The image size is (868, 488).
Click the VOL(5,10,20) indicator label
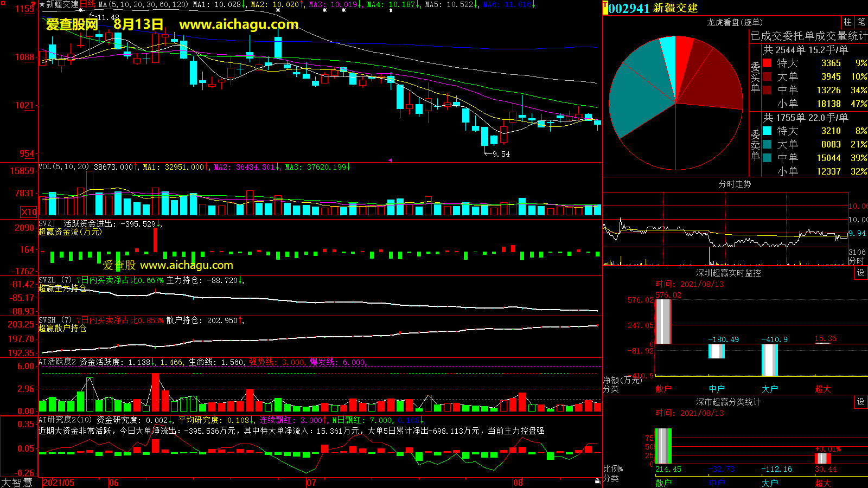[x=63, y=167]
